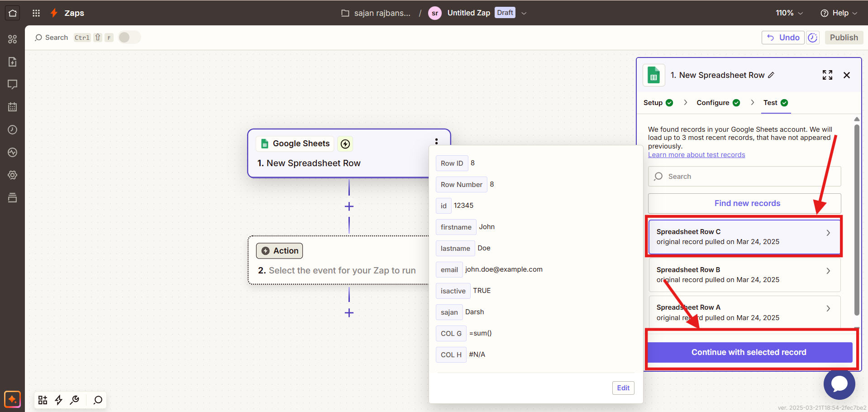Open the advanced settings gear icon
The image size is (868, 412).
click(13, 175)
